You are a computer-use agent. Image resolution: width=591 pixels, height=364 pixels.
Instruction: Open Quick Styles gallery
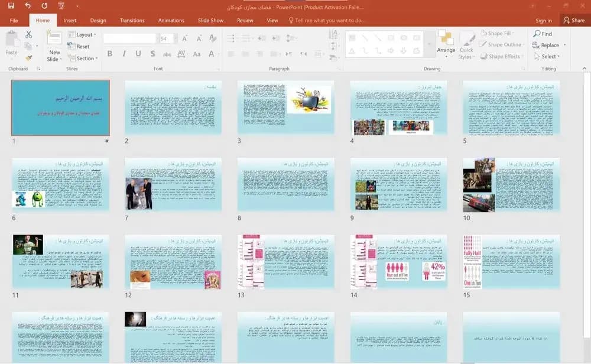(466, 46)
